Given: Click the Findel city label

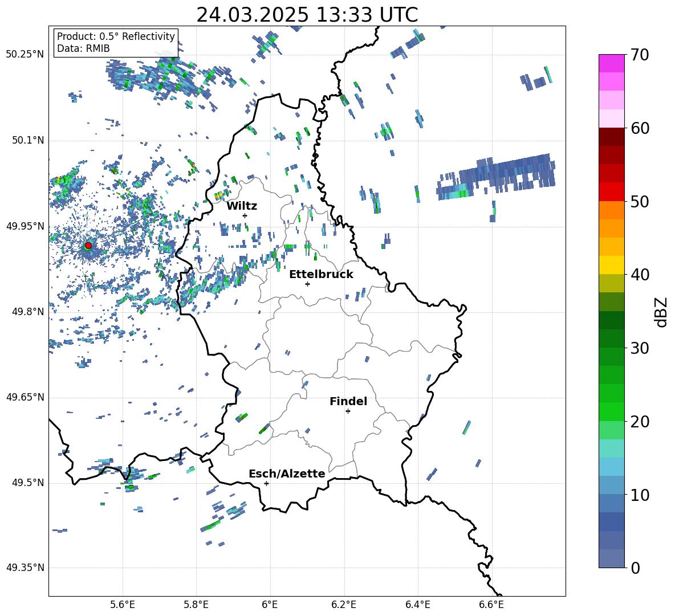Looking at the screenshot, I should (x=348, y=401).
